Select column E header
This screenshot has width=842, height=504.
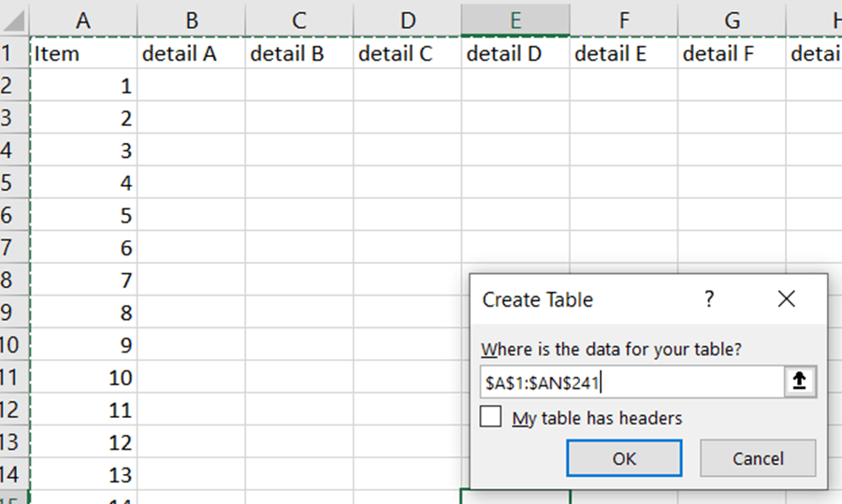[515, 21]
